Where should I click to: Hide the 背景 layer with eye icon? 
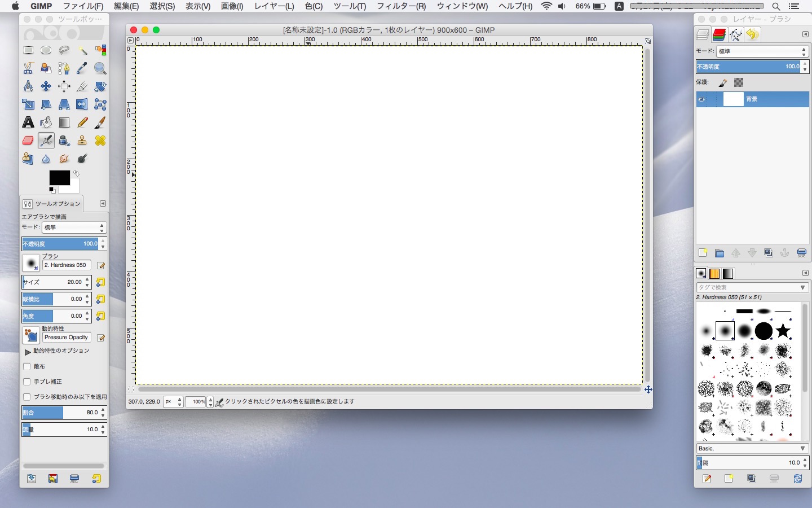click(702, 99)
